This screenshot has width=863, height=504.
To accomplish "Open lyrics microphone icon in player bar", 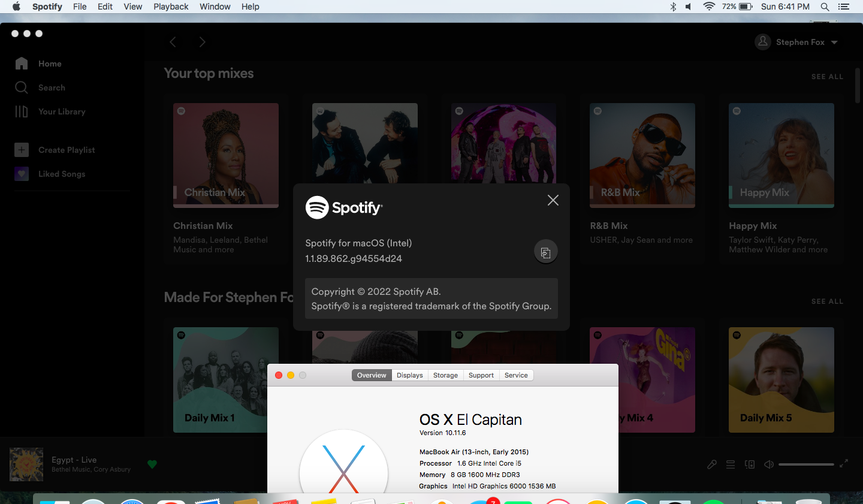I will [712, 464].
